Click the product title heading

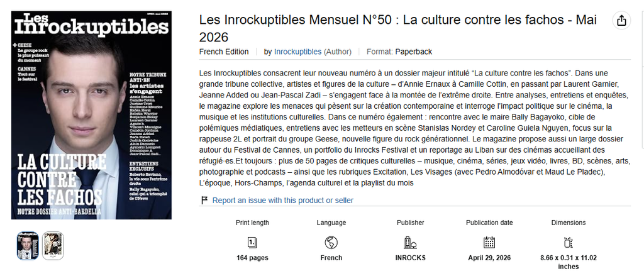pos(397,28)
